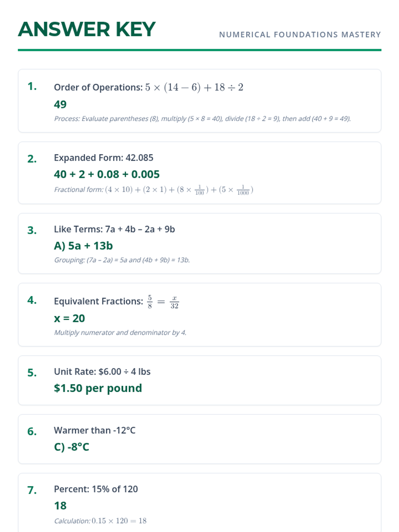Select the $1.50 per pound answer
This screenshot has height=532, width=399.
coord(98,388)
